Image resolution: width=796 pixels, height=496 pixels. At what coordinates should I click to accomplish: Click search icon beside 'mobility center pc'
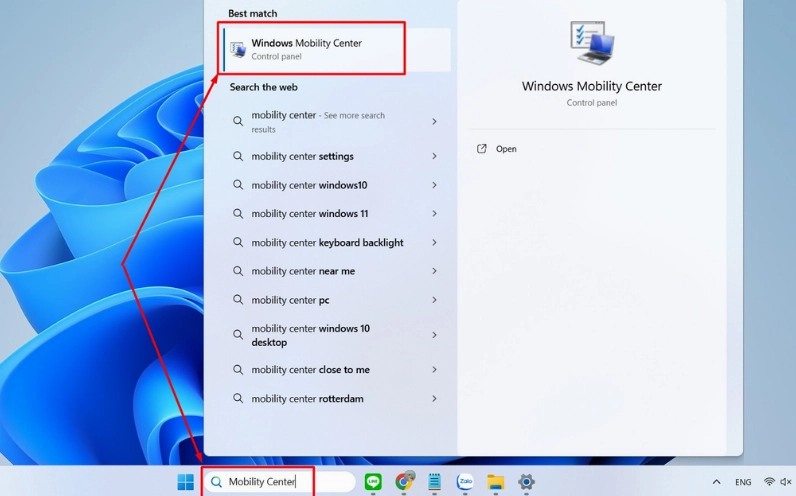tap(238, 300)
